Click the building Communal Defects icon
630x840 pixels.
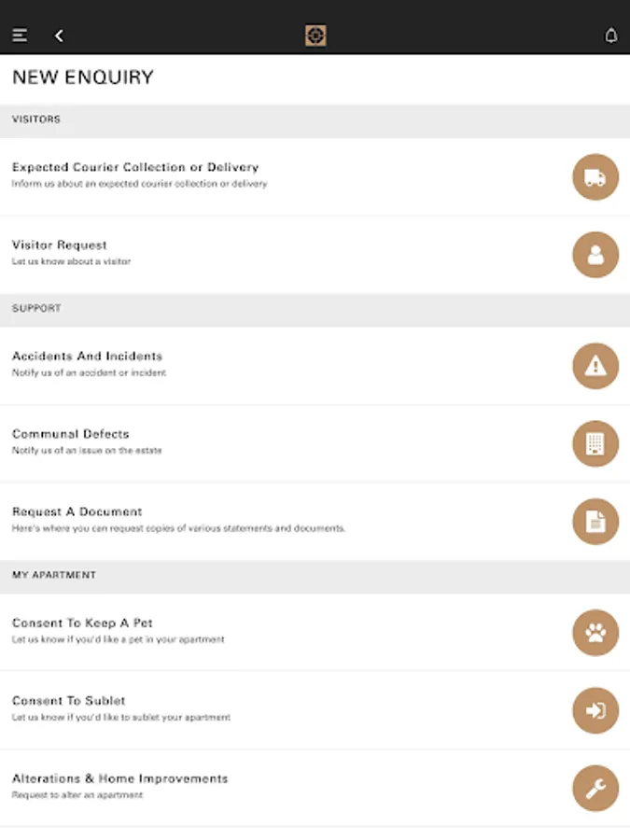pyautogui.click(x=595, y=443)
